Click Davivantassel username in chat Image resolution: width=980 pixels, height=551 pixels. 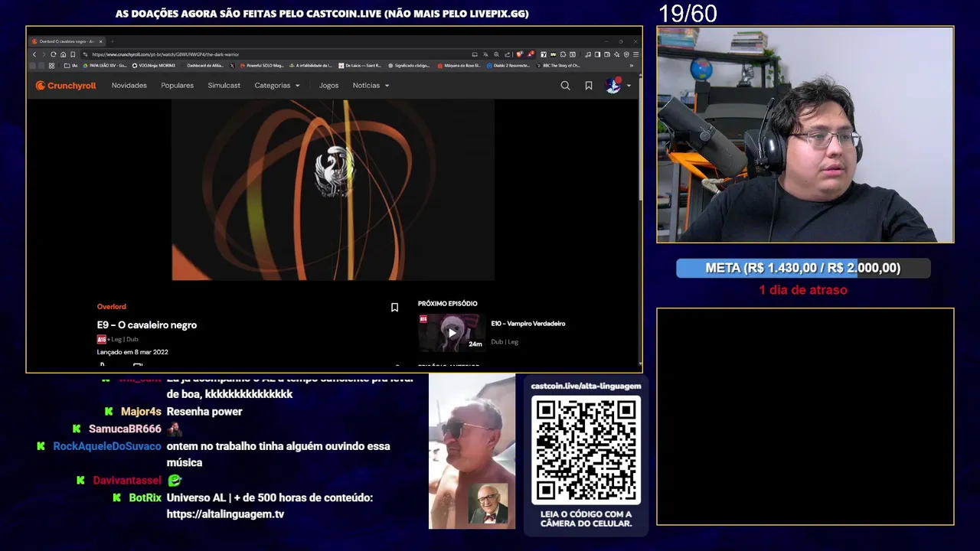pyautogui.click(x=127, y=481)
